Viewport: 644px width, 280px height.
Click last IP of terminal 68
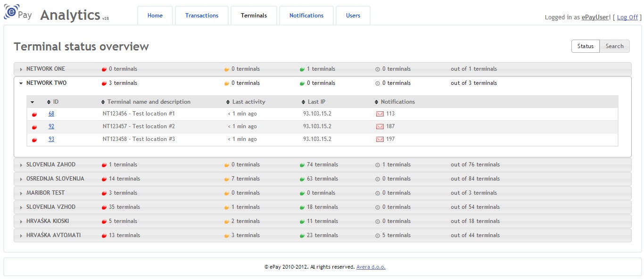317,114
